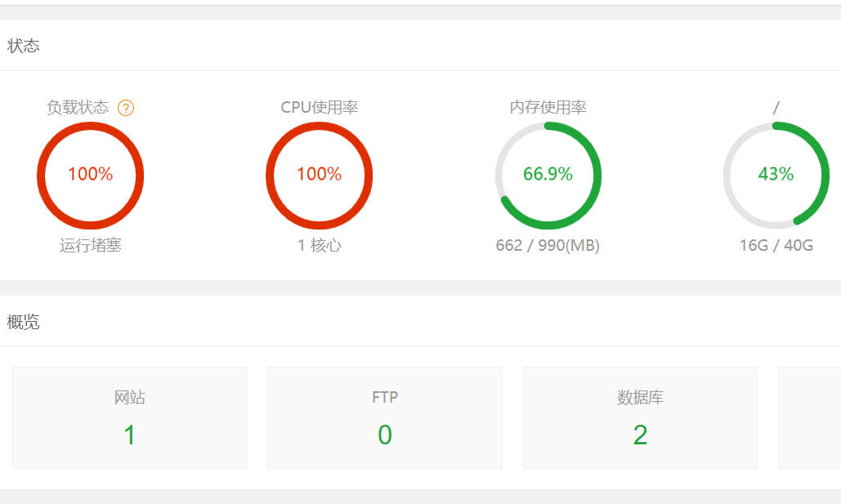Click the 1 核心 label under CPU
This screenshot has width=841, height=504.
319,246
